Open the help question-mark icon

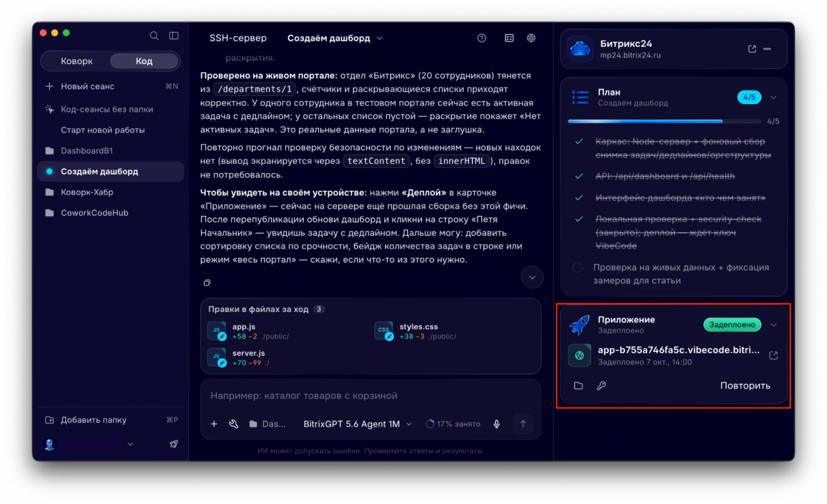pyautogui.click(x=481, y=38)
